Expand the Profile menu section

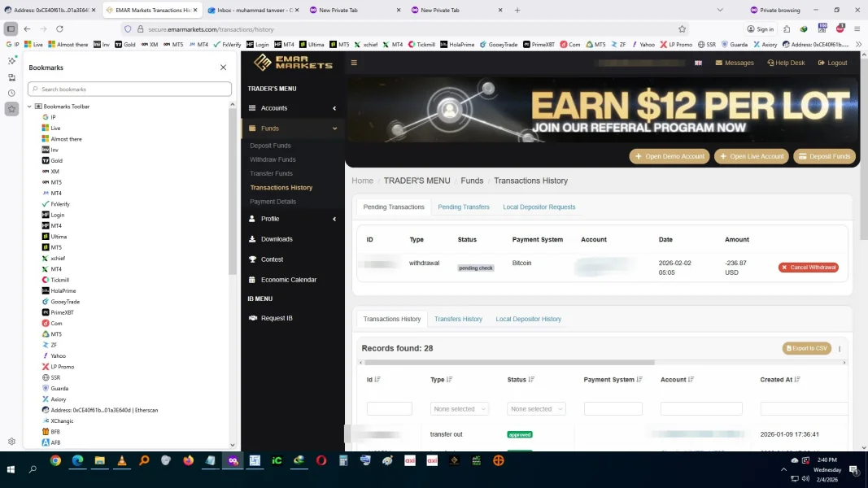[x=293, y=219]
